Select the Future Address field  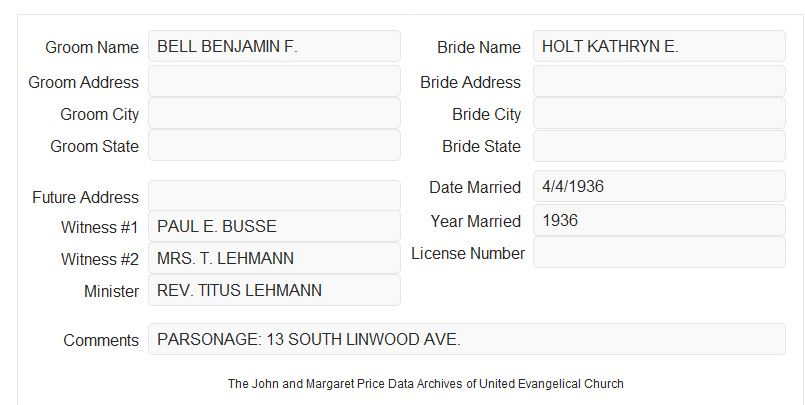click(274, 196)
